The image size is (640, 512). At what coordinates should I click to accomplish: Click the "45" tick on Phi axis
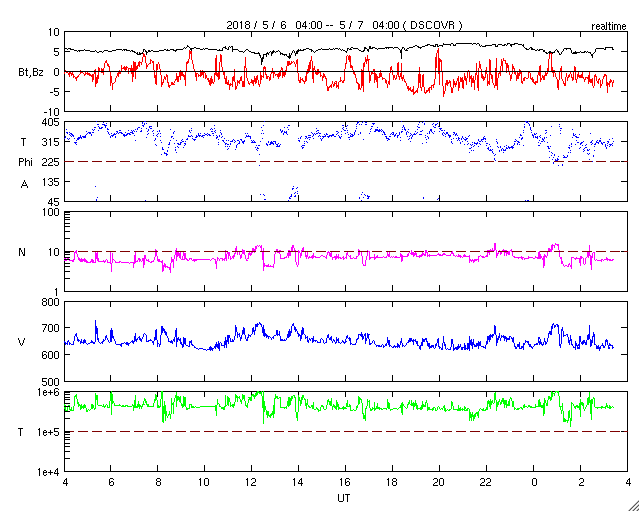pyautogui.click(x=54, y=202)
